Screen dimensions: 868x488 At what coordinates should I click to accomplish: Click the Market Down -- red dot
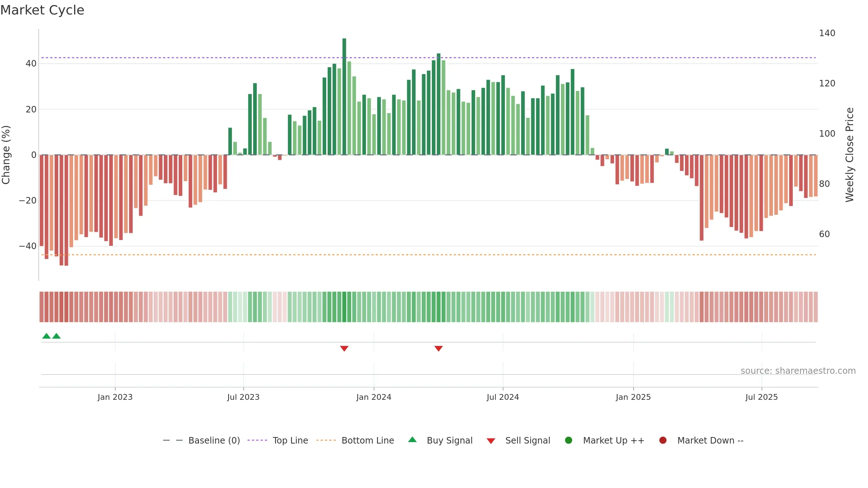pyautogui.click(x=663, y=440)
